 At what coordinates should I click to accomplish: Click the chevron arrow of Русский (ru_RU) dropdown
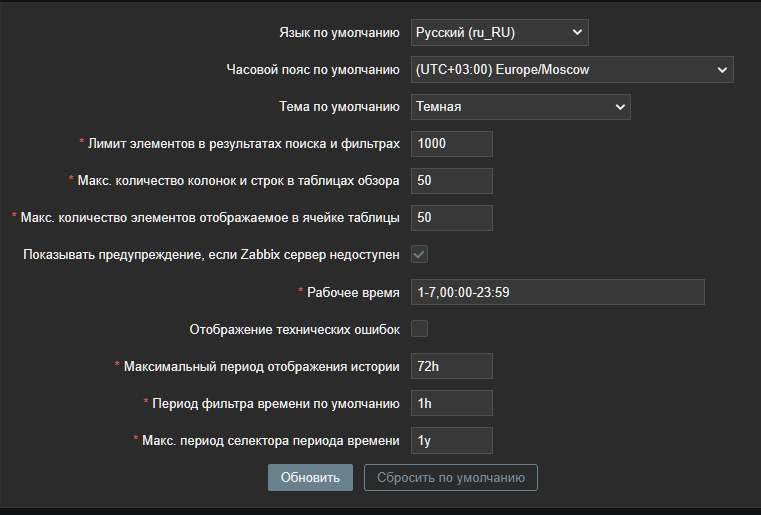(577, 33)
